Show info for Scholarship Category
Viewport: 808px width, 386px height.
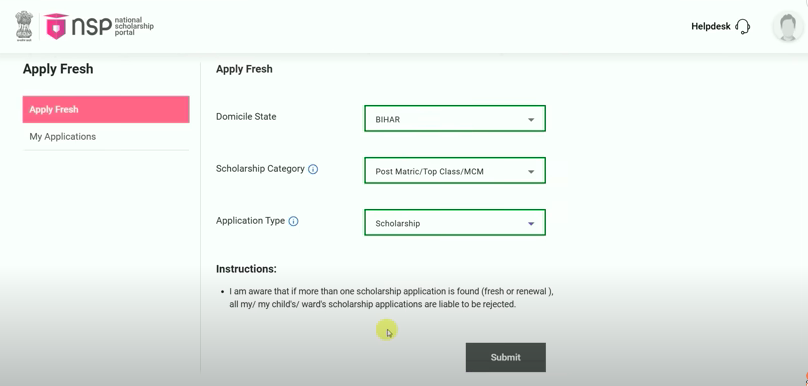[313, 169]
